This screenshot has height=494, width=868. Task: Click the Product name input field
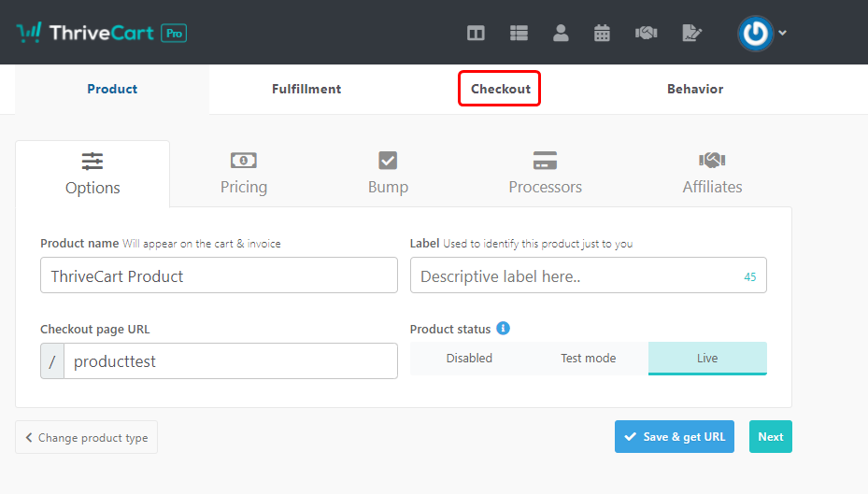(x=219, y=276)
